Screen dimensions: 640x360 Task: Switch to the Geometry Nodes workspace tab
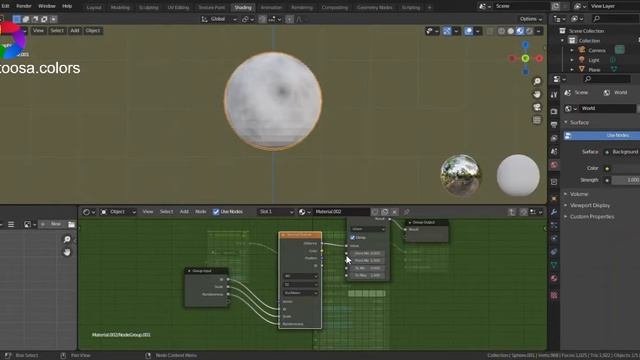(x=374, y=7)
